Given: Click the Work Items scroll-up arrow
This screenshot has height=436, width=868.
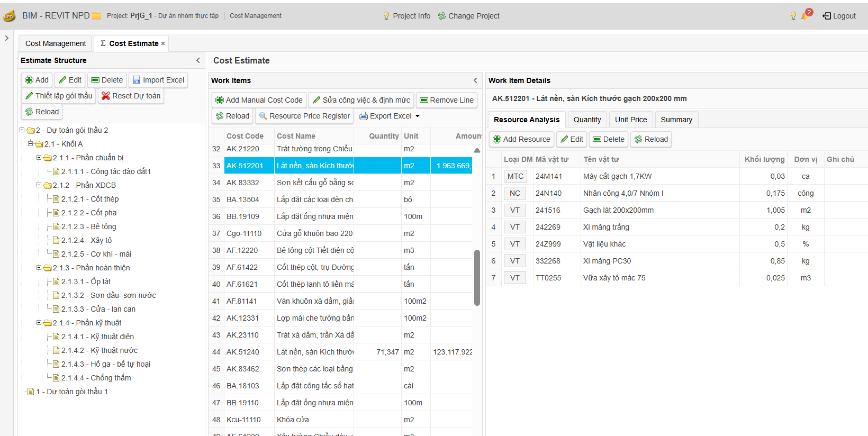Looking at the screenshot, I should [477, 150].
